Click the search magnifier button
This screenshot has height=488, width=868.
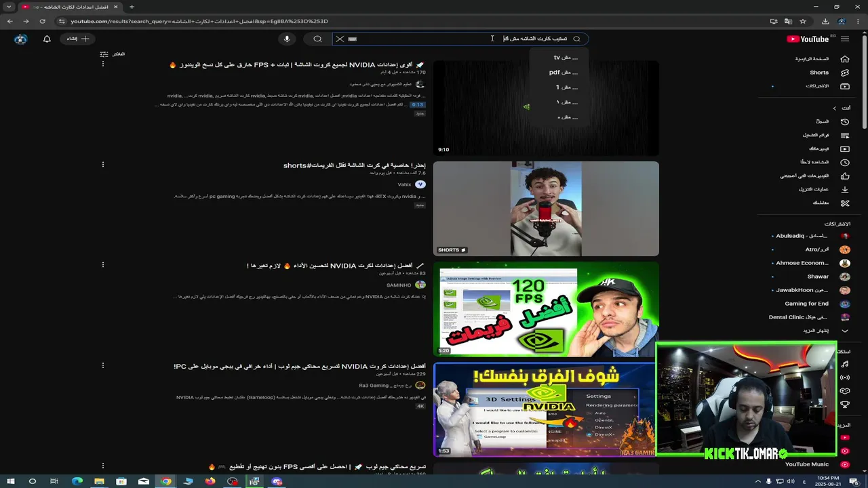click(x=317, y=39)
